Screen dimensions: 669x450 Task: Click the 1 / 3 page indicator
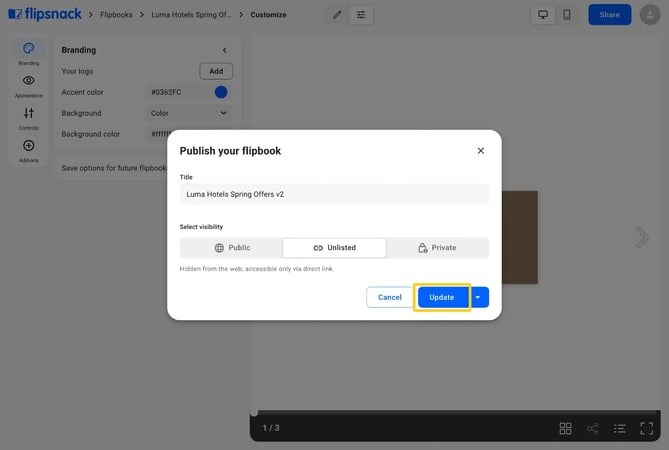[271, 428]
